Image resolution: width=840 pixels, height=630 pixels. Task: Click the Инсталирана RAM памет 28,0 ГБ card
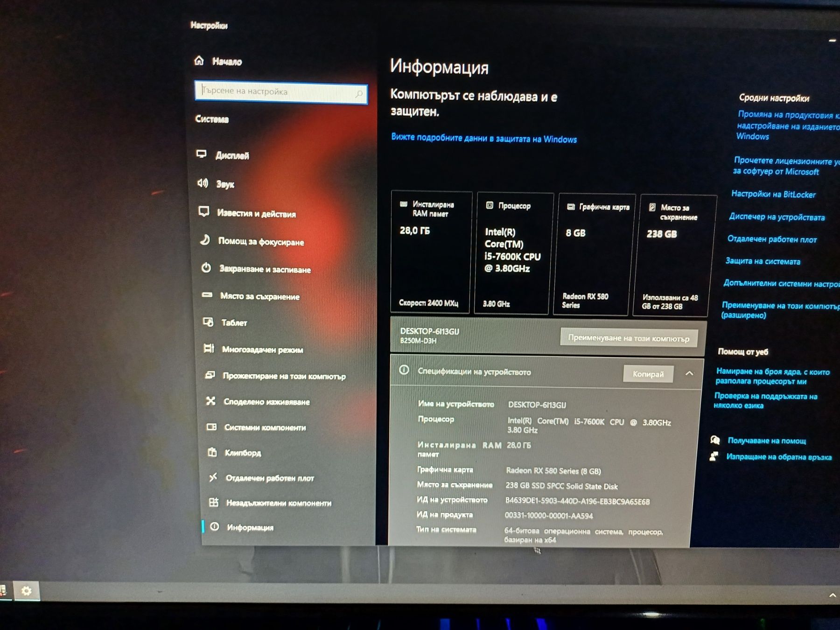click(430, 252)
